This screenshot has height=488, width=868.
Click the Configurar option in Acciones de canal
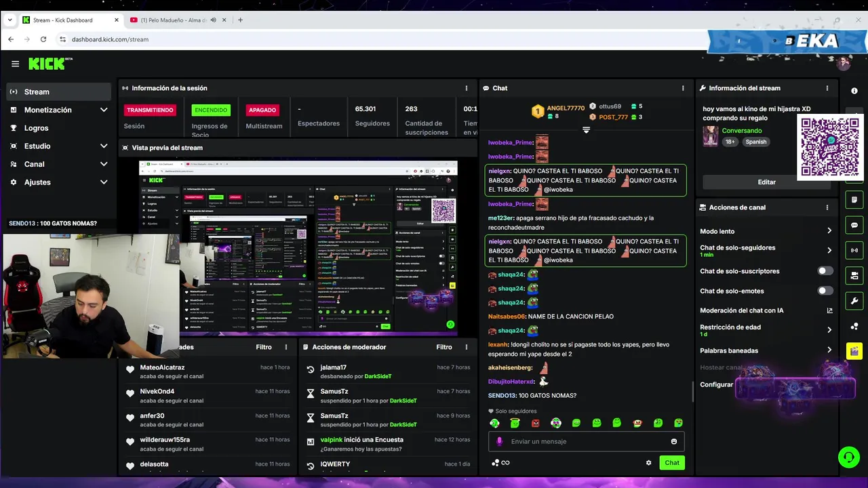716,384
